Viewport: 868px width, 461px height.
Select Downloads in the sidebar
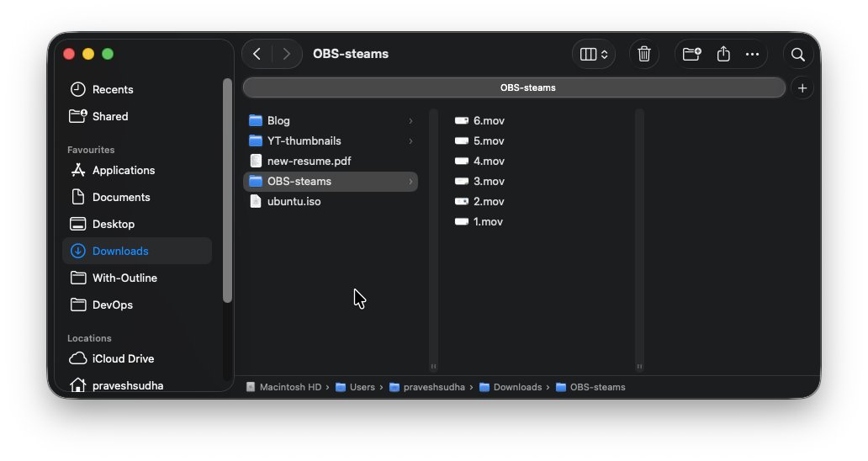tap(137, 252)
